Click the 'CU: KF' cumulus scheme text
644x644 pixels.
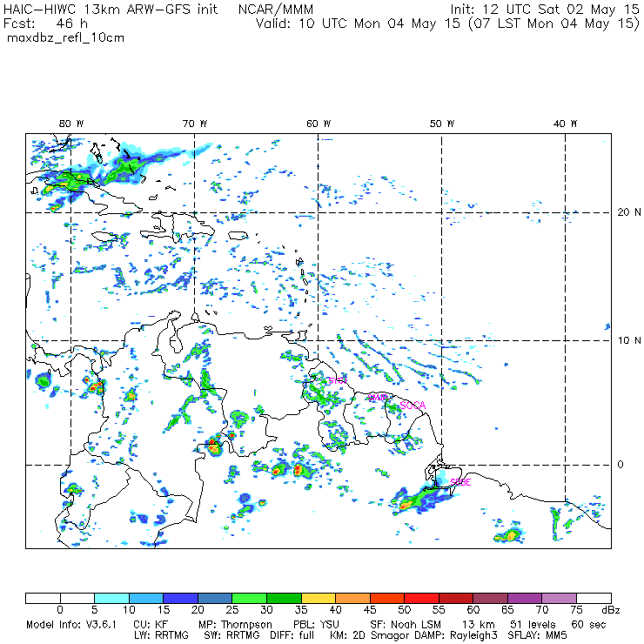pos(151,625)
